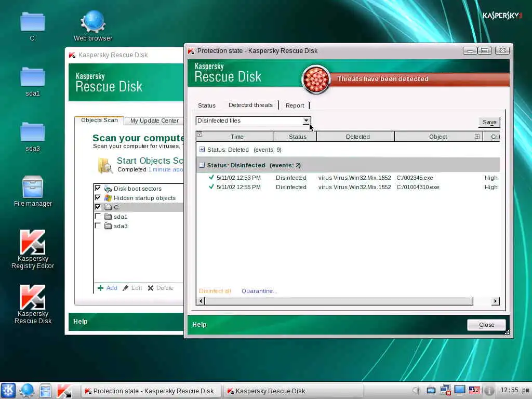The image size is (532, 399).
Task: Click the red threat indicator orb
Action: point(315,79)
